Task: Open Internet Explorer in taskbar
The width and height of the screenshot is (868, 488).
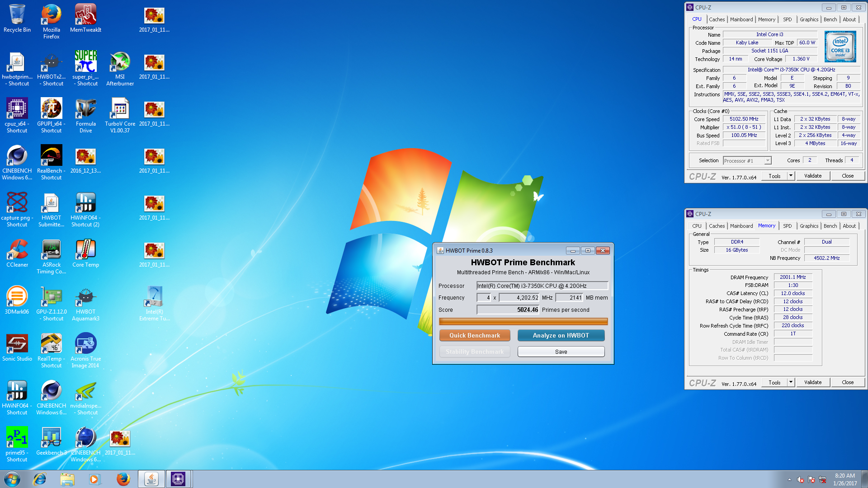Action: click(40, 479)
